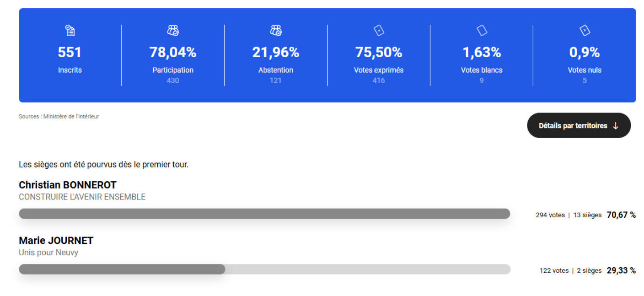
Task: Click the Votes exprimés ballot icon
Action: tap(379, 31)
